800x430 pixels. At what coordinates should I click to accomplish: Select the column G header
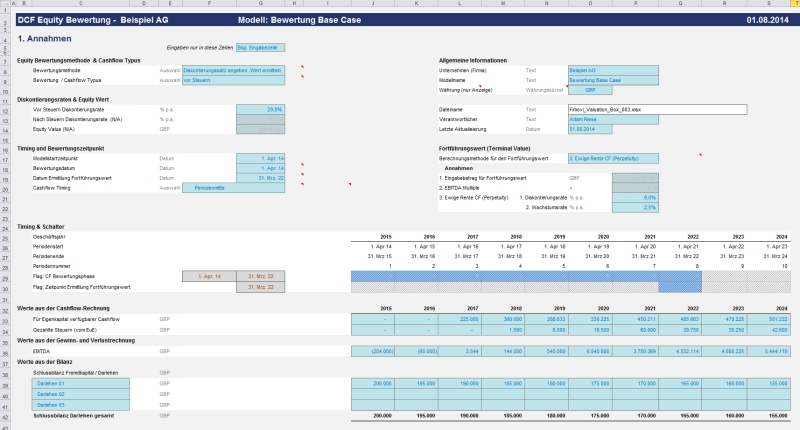[260, 4]
